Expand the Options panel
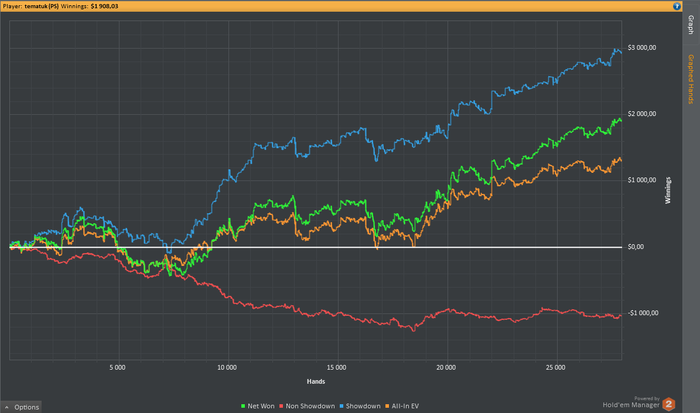This screenshot has width=700, height=413. click(x=21, y=407)
